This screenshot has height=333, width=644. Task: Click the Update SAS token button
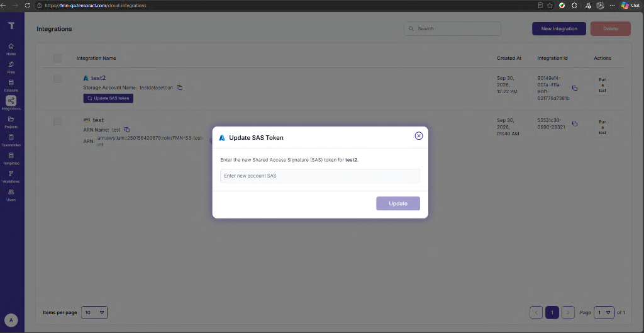point(108,98)
